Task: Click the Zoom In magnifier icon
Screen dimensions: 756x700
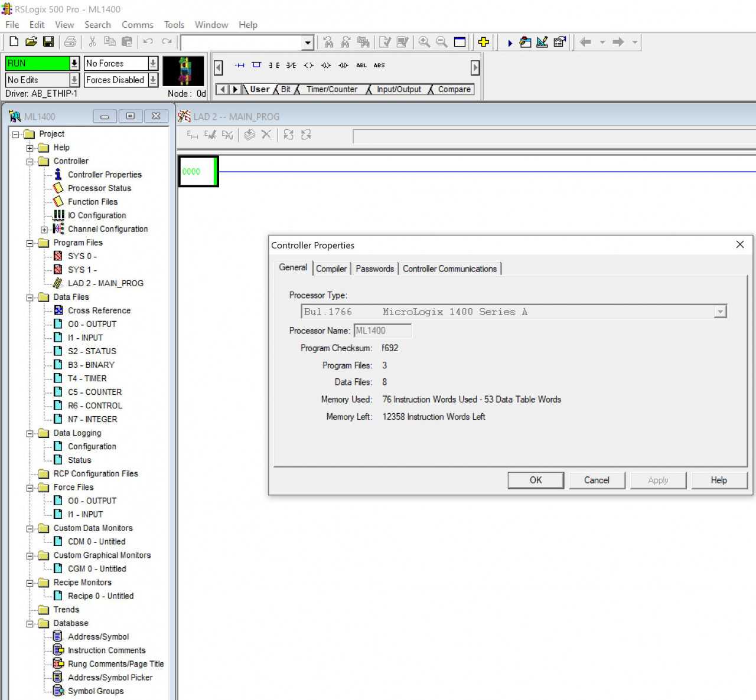Action: 424,42
